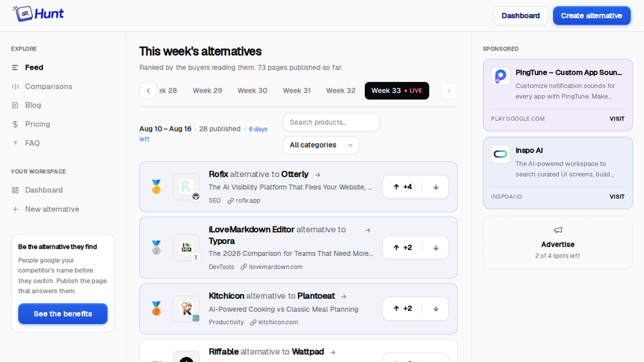Downvote Rofix alternative

tap(436, 187)
